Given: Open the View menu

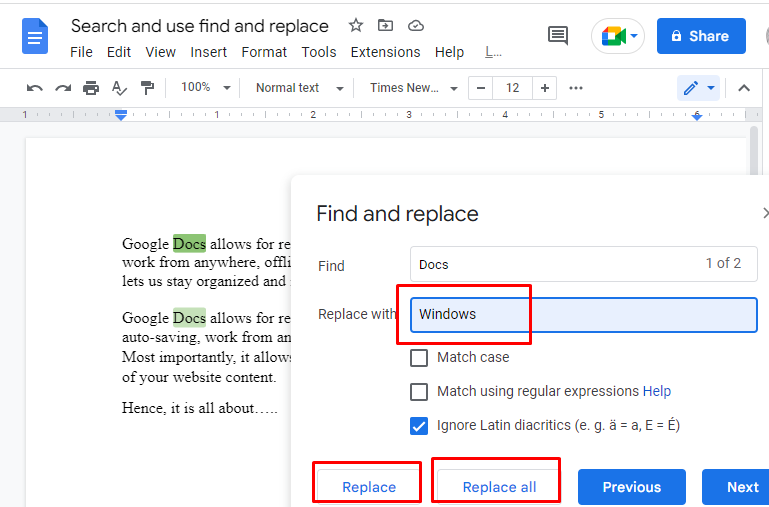Looking at the screenshot, I should [160, 52].
